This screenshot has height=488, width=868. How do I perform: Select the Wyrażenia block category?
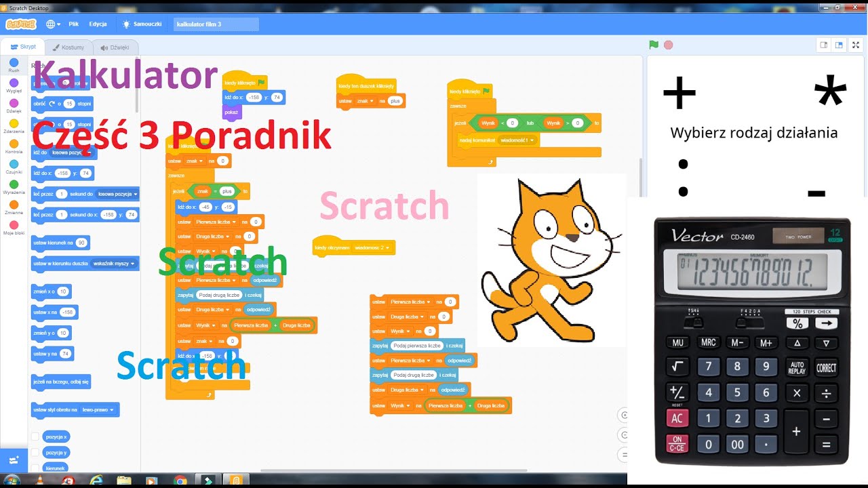(14, 187)
